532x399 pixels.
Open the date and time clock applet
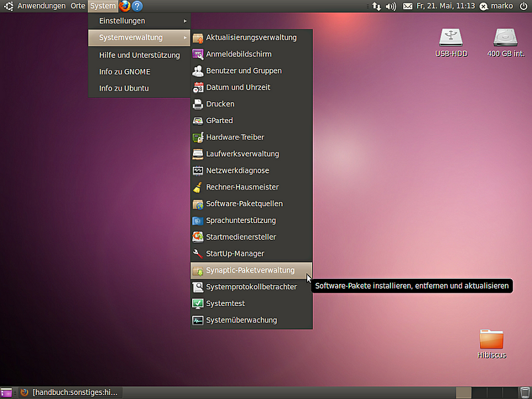coord(446,6)
